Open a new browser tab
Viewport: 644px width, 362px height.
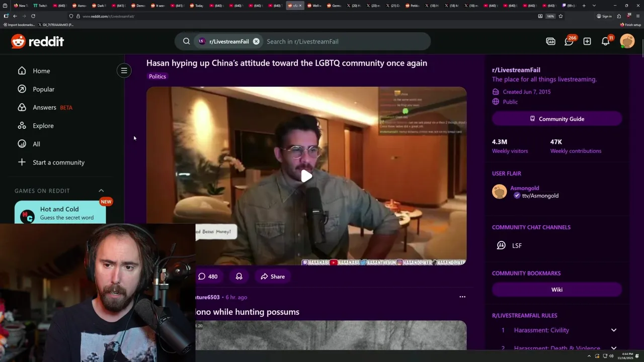pos(584,6)
